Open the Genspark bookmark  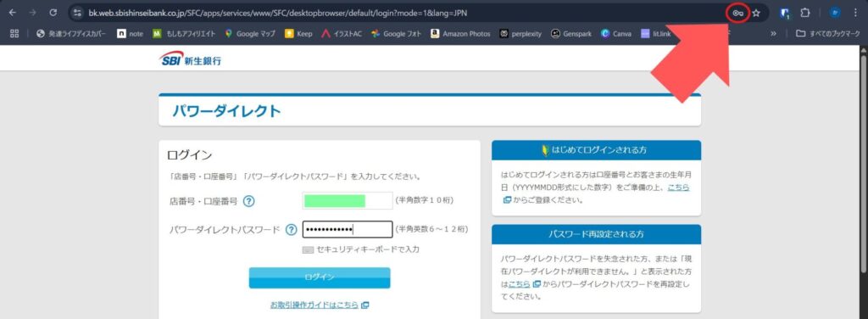click(x=570, y=34)
